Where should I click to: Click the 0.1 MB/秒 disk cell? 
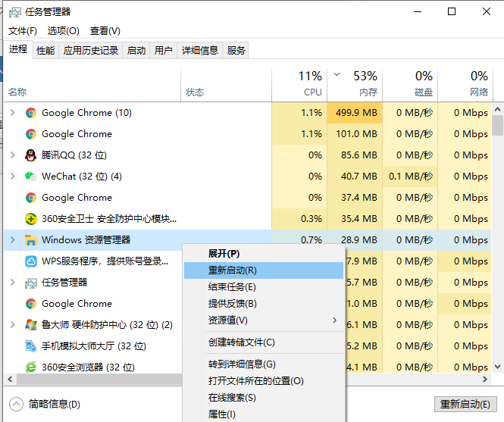click(x=410, y=177)
